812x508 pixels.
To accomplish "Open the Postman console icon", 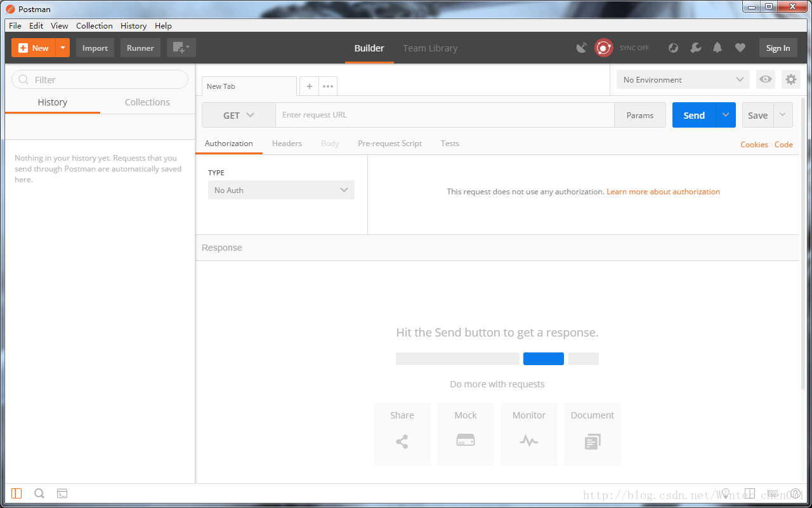I will click(62, 493).
